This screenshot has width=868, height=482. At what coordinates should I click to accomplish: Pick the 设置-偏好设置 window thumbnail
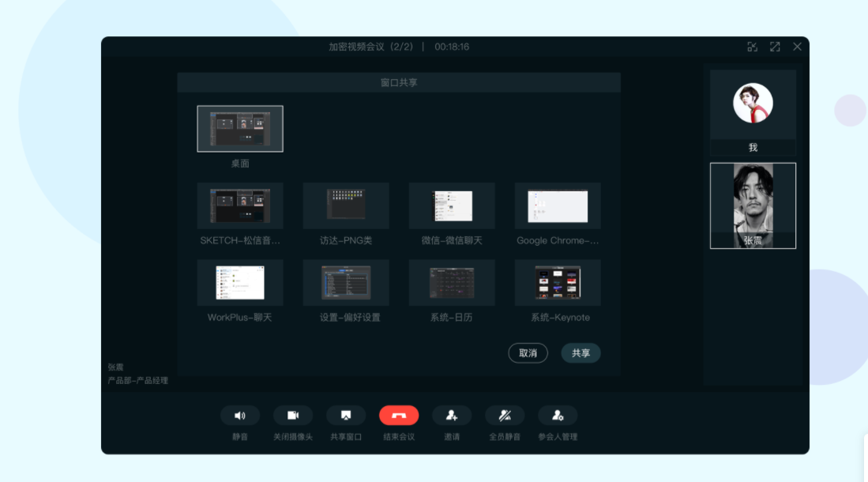coord(346,283)
